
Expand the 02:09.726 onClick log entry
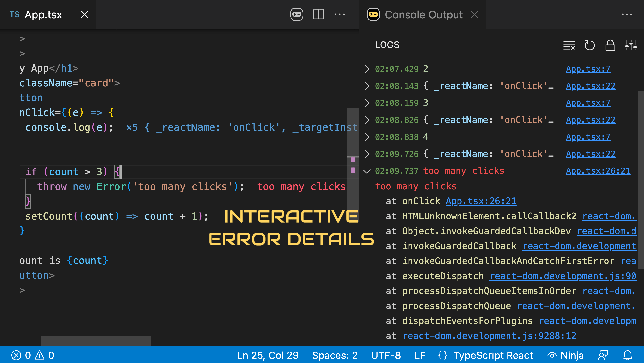coord(367,154)
